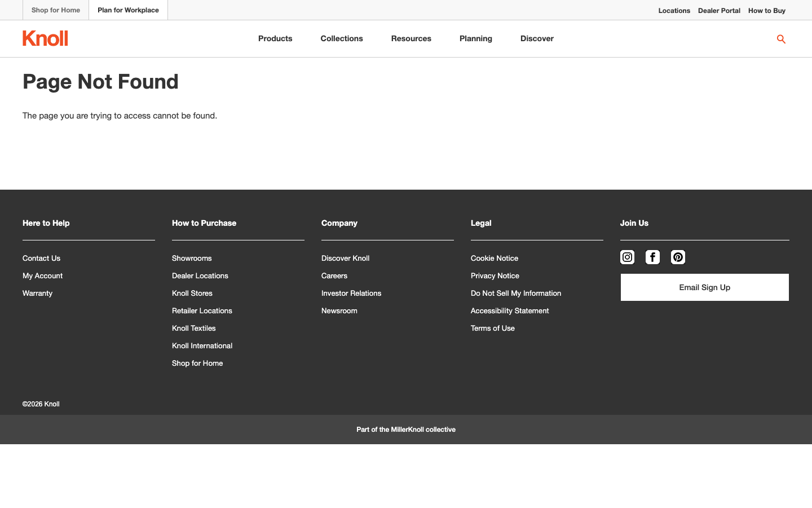
Task: Open the search icon in the header
Action: click(x=781, y=39)
